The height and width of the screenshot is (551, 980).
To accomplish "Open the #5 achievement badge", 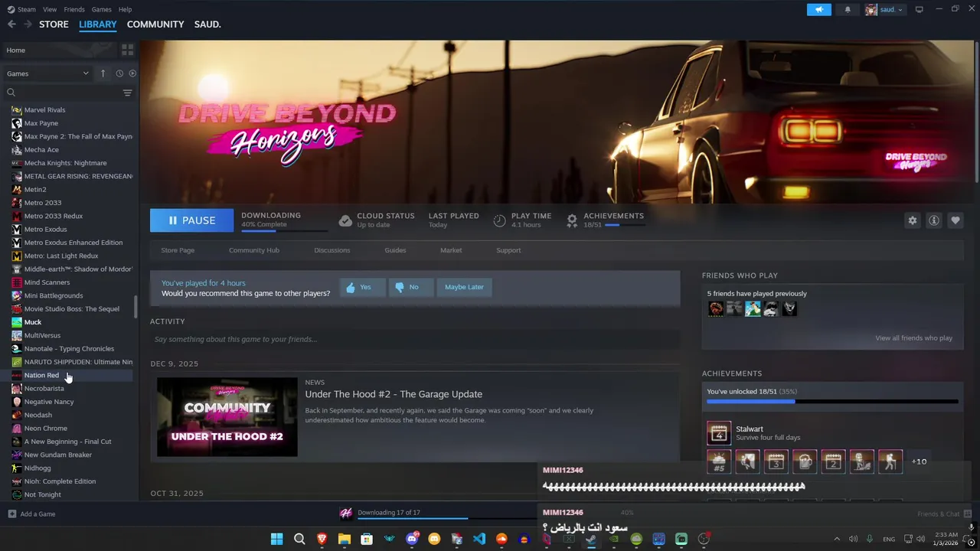I will pyautogui.click(x=719, y=461).
